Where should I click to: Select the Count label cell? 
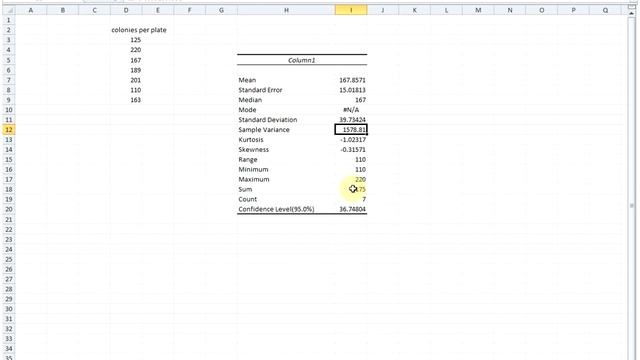pyautogui.click(x=286, y=199)
